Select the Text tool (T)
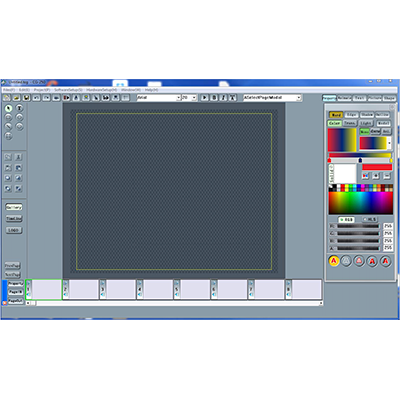400x400 pixels. tap(20, 108)
